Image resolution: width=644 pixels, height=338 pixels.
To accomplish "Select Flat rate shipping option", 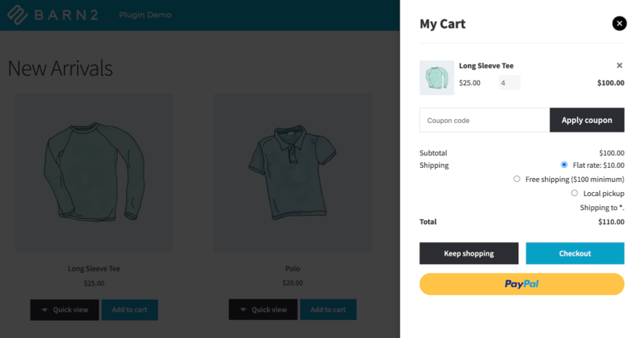I will (x=564, y=165).
